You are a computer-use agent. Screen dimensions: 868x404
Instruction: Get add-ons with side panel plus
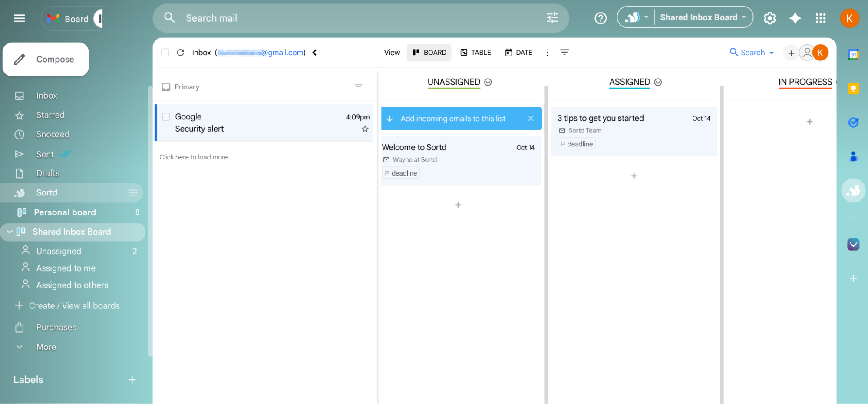tap(853, 278)
